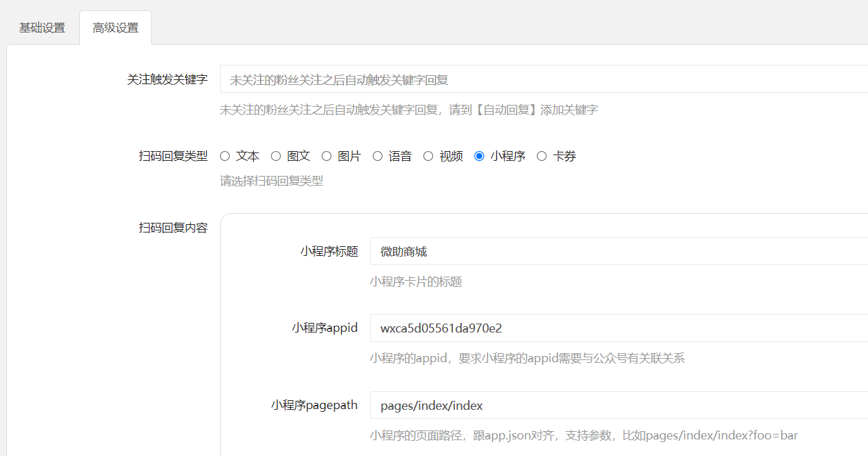
Task: Choose 图文 as scan reply type
Action: tap(276, 156)
